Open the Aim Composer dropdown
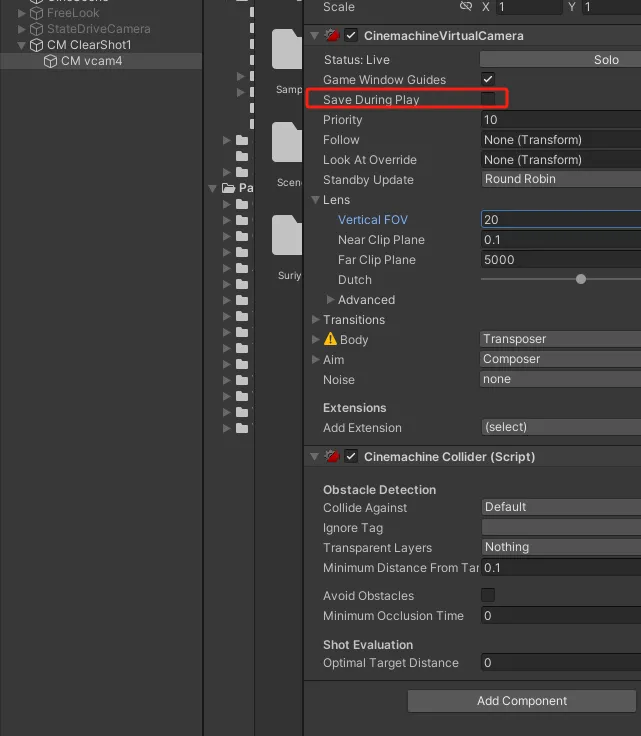The image size is (641, 736). pyautogui.click(x=561, y=359)
